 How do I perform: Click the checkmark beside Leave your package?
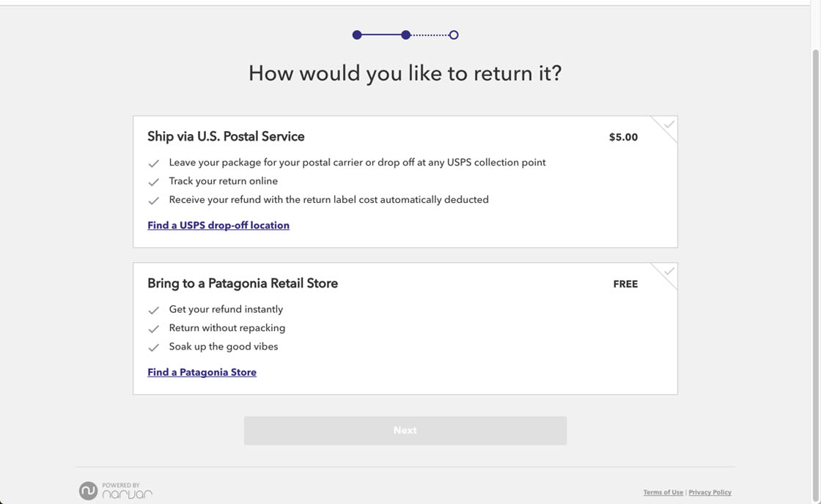click(154, 163)
